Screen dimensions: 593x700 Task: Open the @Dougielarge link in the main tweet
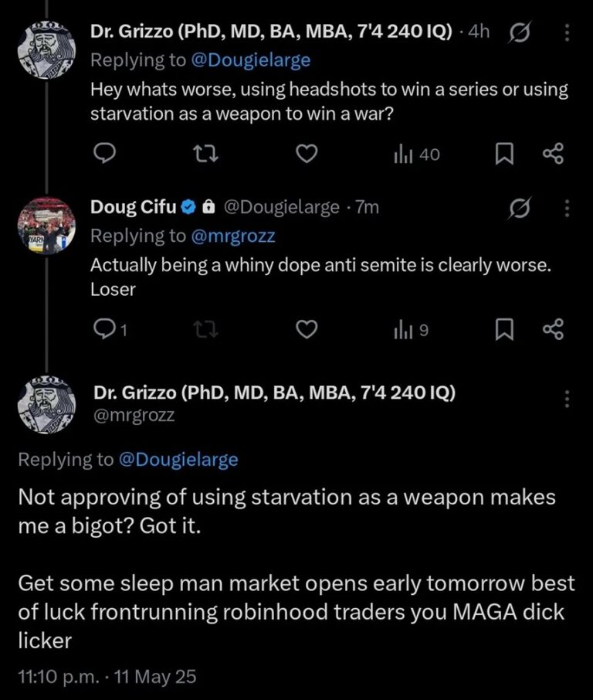coord(178,460)
